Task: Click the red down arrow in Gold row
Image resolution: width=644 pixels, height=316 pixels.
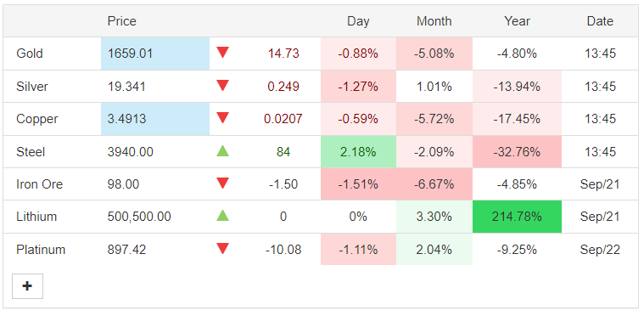Action: (x=222, y=53)
